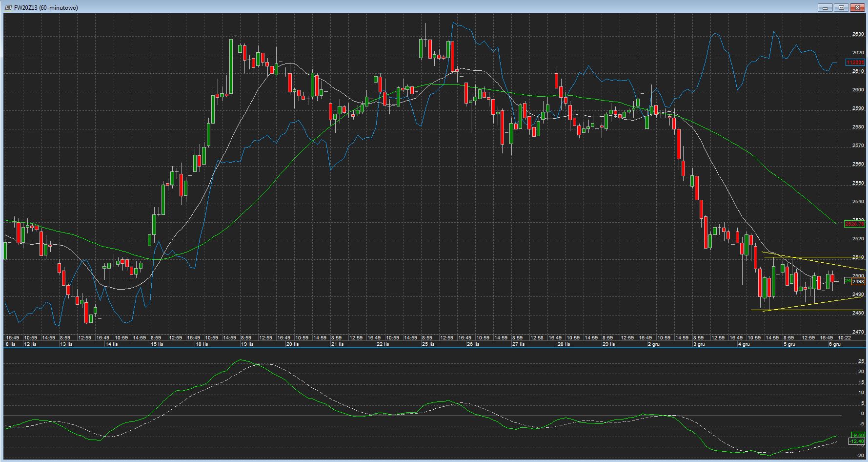The width and height of the screenshot is (868, 462).
Task: Click the 25 lis date marker
Action: pyautogui.click(x=428, y=344)
